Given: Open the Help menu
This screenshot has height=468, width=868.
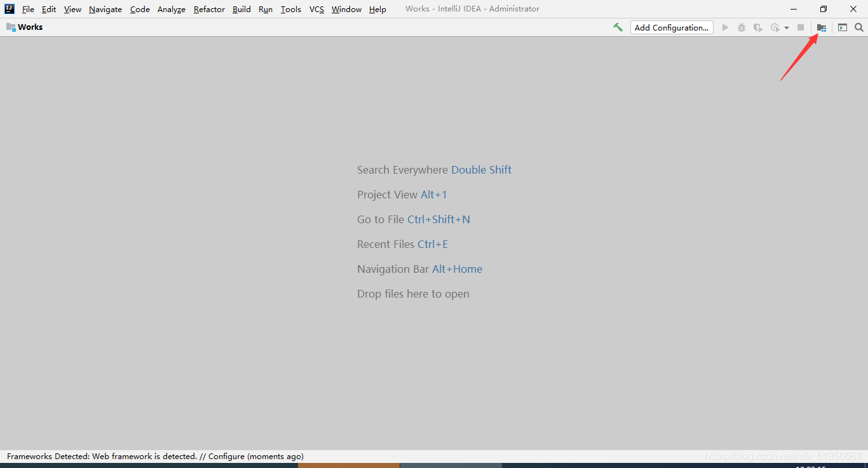Looking at the screenshot, I should click(377, 9).
